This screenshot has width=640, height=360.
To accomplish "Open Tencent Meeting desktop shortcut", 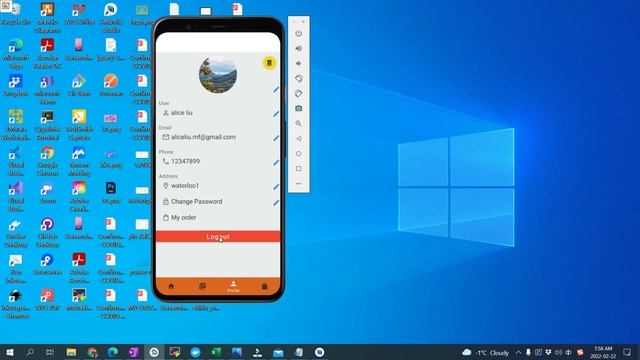I will click(x=79, y=161).
